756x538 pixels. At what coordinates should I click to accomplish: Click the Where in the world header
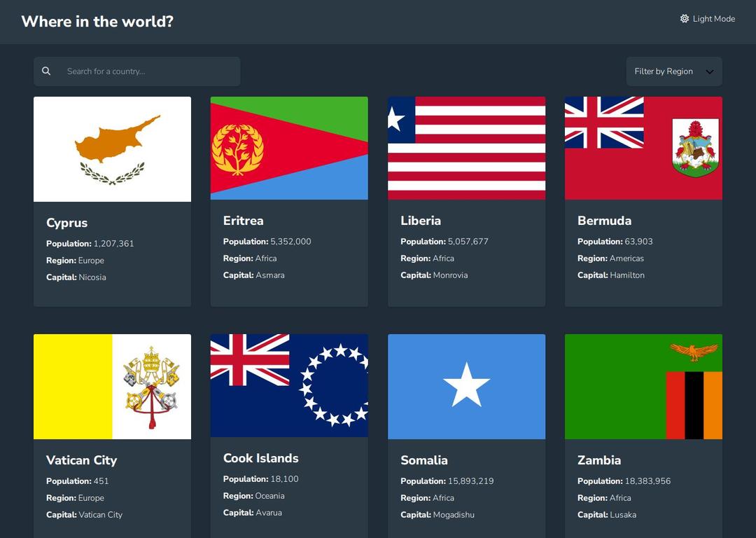tap(97, 22)
